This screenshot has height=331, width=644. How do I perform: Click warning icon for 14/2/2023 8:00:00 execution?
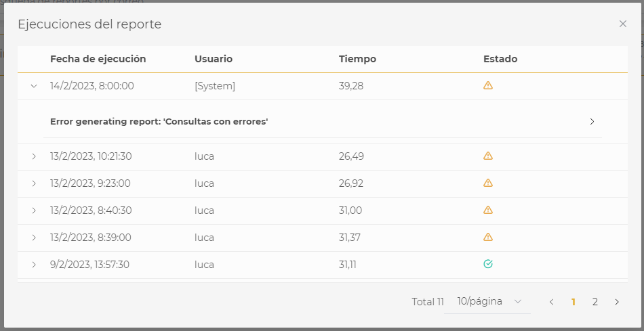tap(488, 86)
